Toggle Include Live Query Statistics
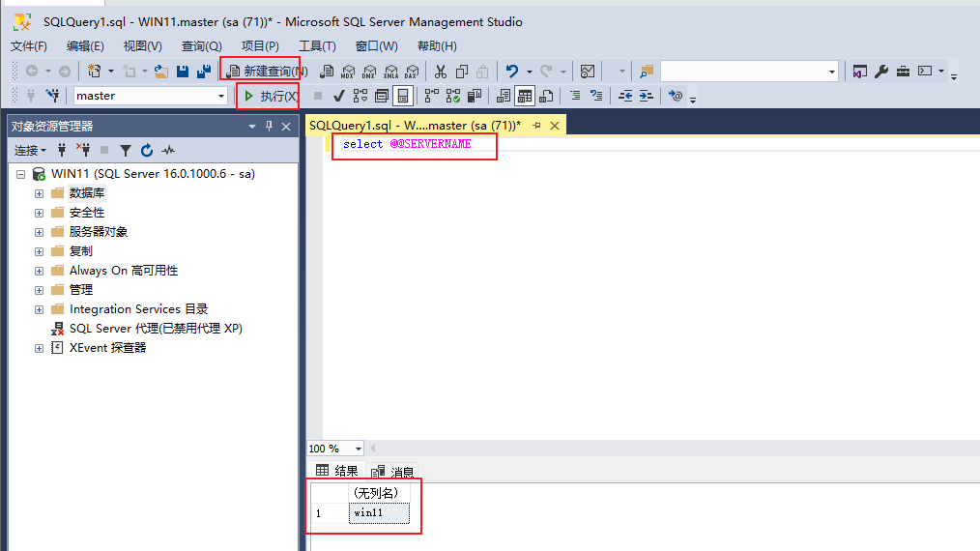980x551 pixels. click(x=453, y=96)
